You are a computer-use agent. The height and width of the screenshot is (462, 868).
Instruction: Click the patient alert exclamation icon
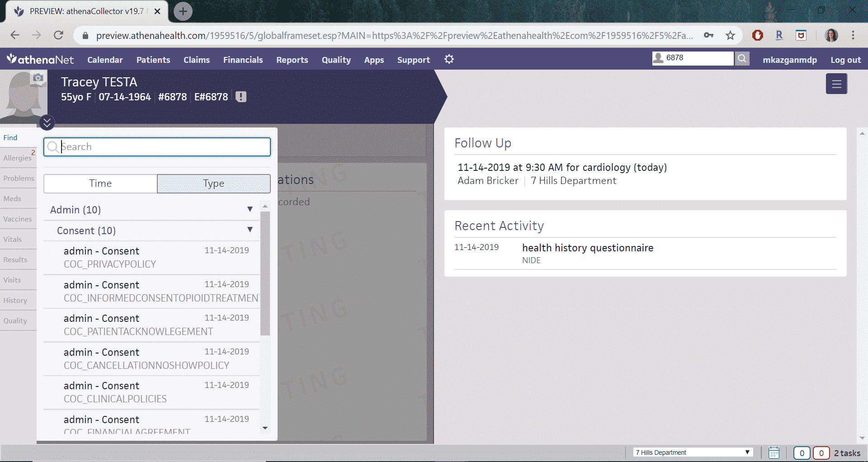[x=241, y=97]
